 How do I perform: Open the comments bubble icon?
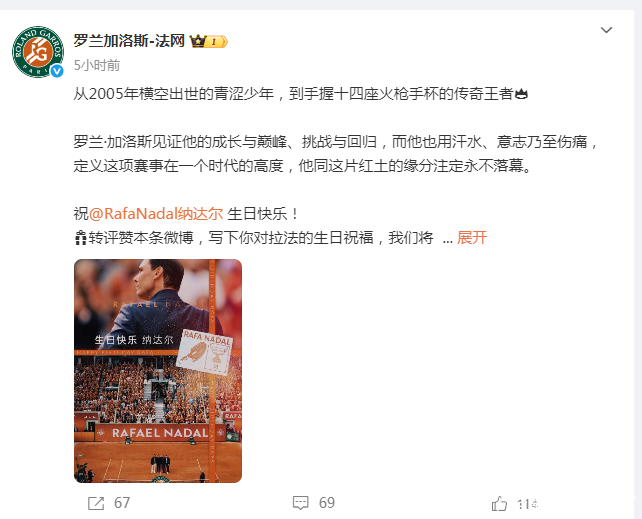coord(301,503)
